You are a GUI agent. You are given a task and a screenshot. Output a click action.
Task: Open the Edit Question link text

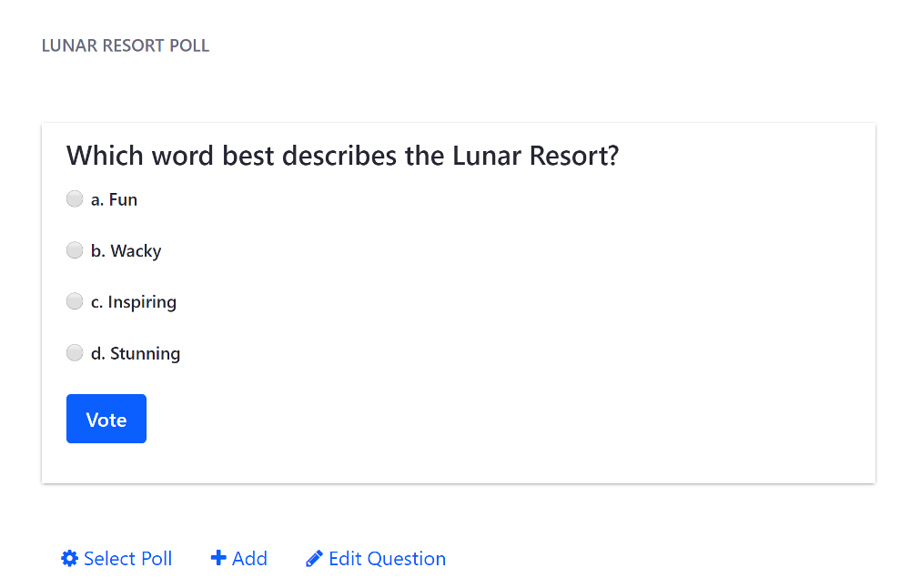click(x=387, y=558)
